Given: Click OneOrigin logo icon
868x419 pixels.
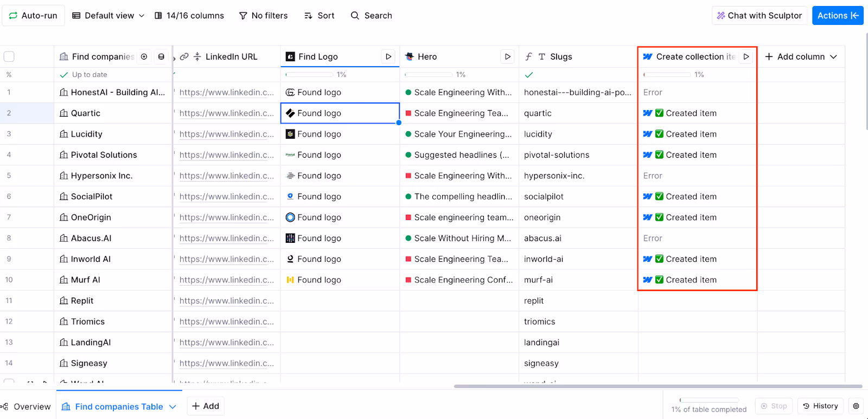Looking at the screenshot, I should [x=290, y=217].
